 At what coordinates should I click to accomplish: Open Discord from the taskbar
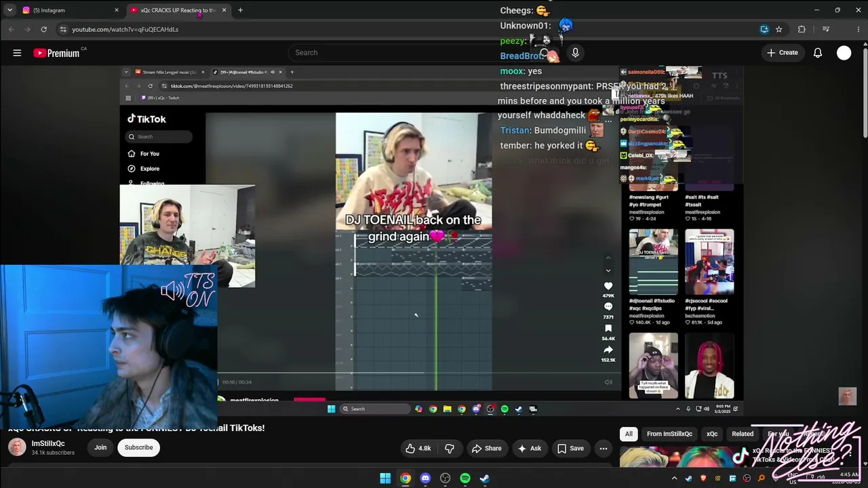[x=425, y=478]
